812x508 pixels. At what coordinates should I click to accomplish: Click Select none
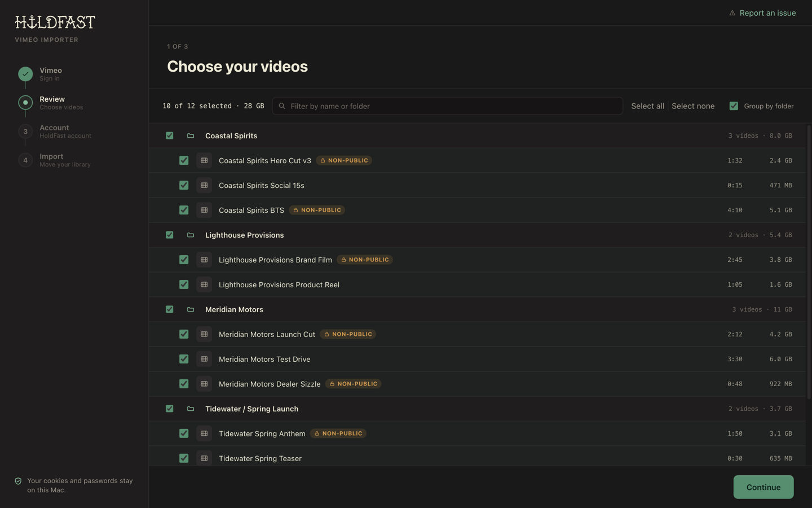(693, 106)
